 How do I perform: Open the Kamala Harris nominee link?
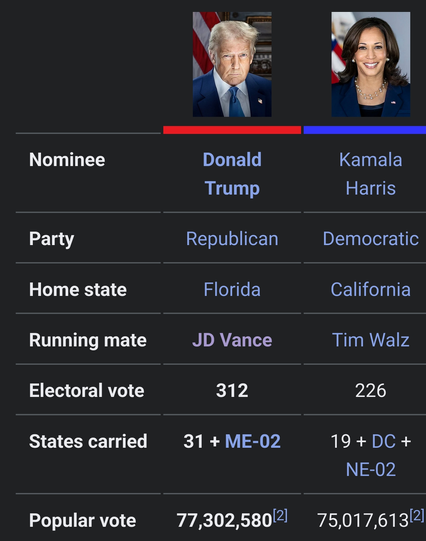(370, 174)
